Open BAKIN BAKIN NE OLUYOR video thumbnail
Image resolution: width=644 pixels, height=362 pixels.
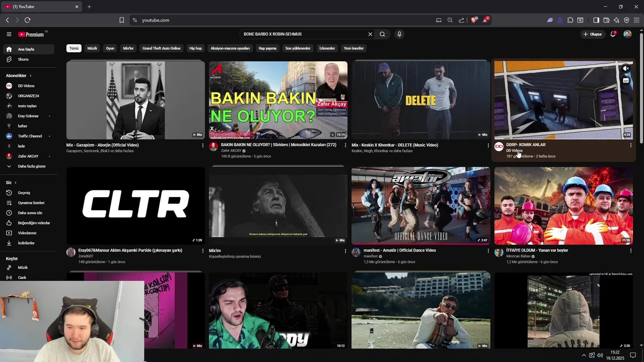click(x=278, y=100)
